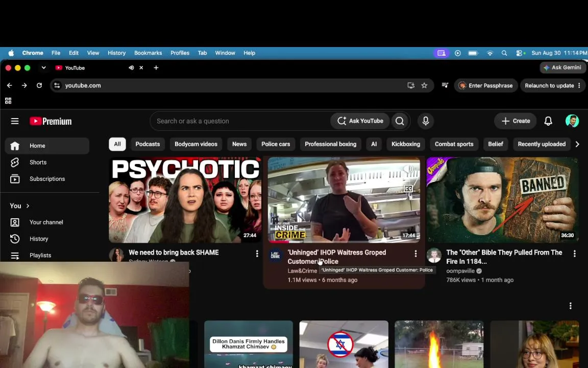Select the Bodycam videos chip

(x=196, y=144)
